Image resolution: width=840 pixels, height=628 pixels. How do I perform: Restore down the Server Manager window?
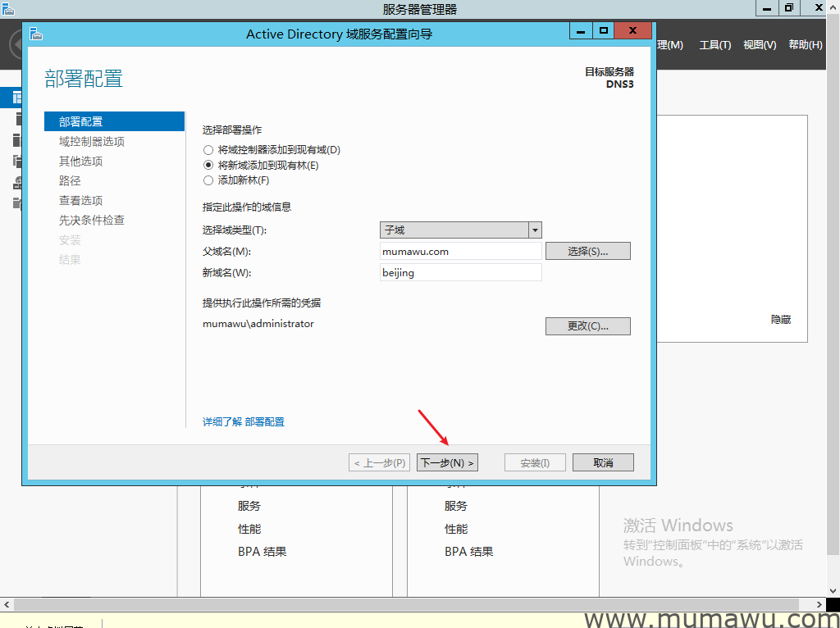(x=789, y=8)
